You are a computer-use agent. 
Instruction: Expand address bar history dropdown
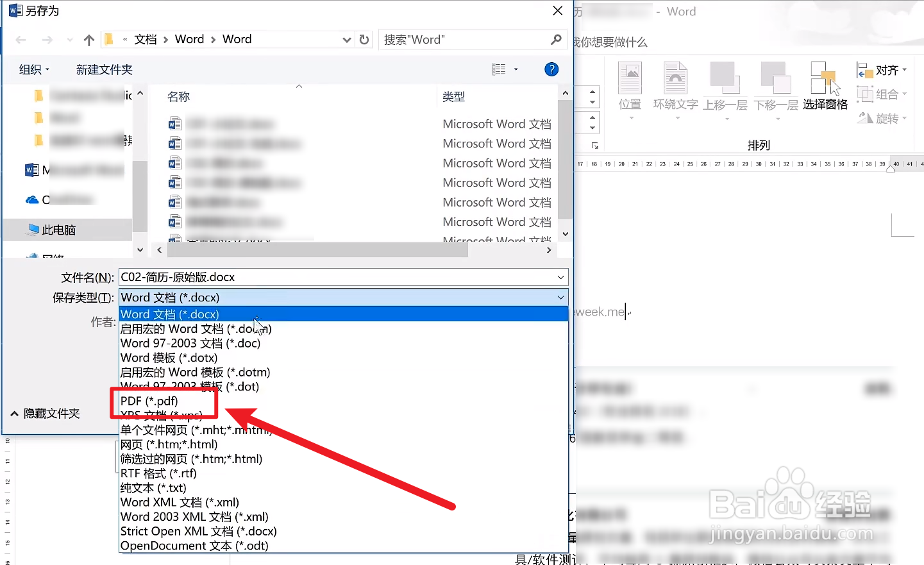coord(347,39)
